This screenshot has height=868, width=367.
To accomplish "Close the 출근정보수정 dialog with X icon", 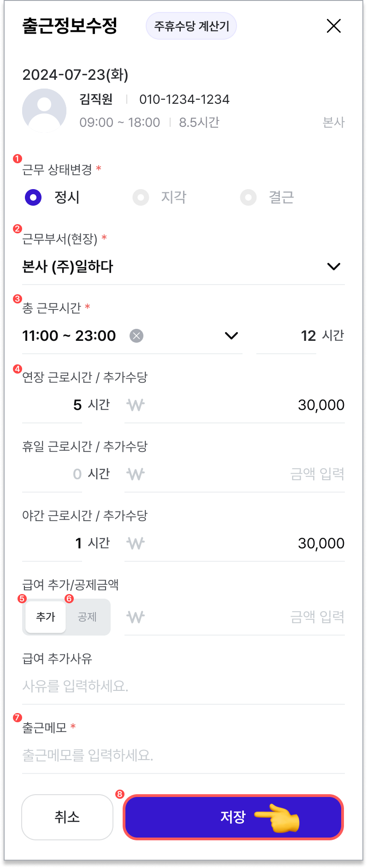I will coord(334,26).
